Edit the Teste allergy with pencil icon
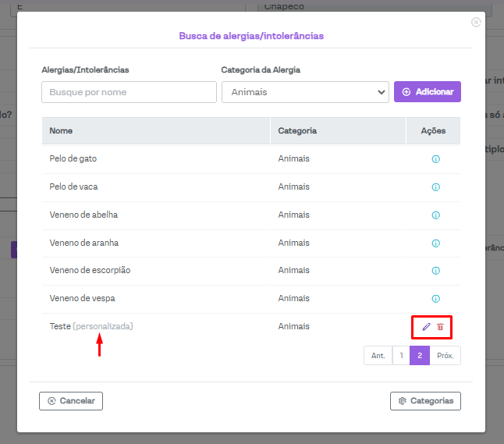Image resolution: width=504 pixels, height=444 pixels. [x=426, y=327]
